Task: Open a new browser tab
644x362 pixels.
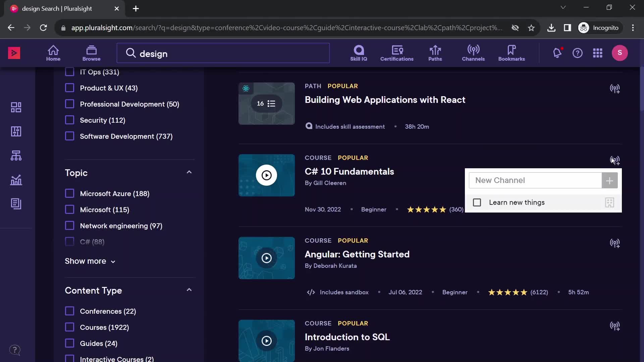Action: pyautogui.click(x=136, y=9)
